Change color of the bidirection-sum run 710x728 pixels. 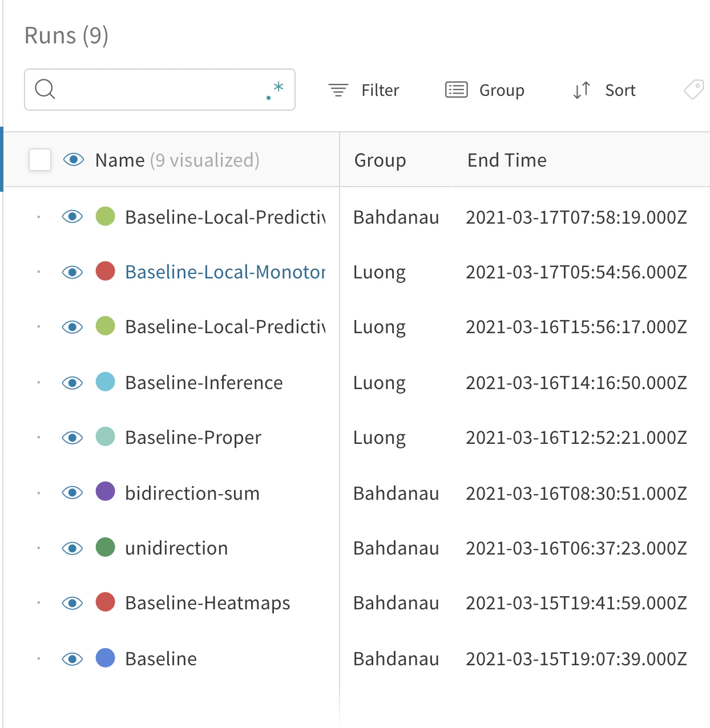point(106,491)
